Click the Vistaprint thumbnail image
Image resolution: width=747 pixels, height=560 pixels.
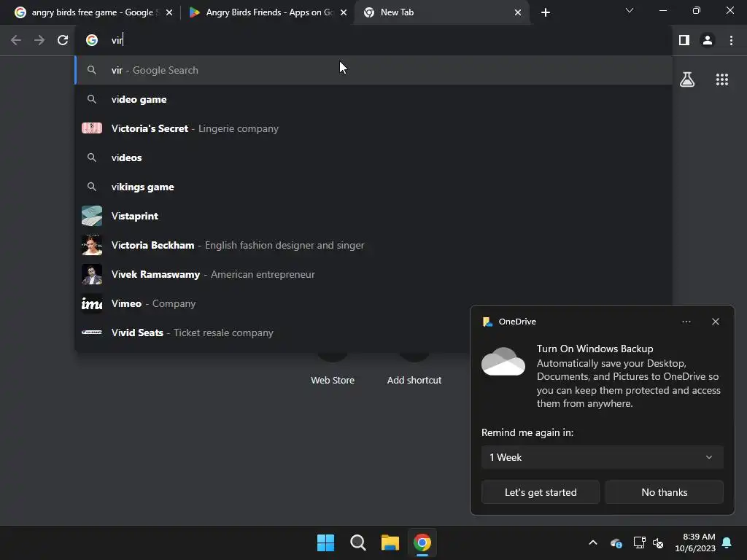(92, 216)
